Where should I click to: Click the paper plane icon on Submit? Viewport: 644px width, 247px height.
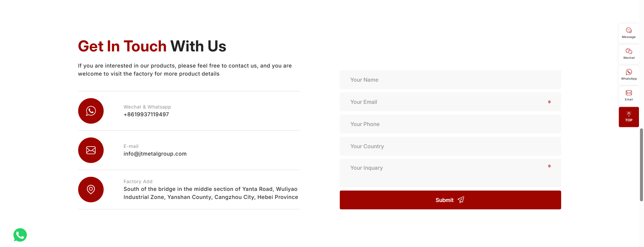461,200
